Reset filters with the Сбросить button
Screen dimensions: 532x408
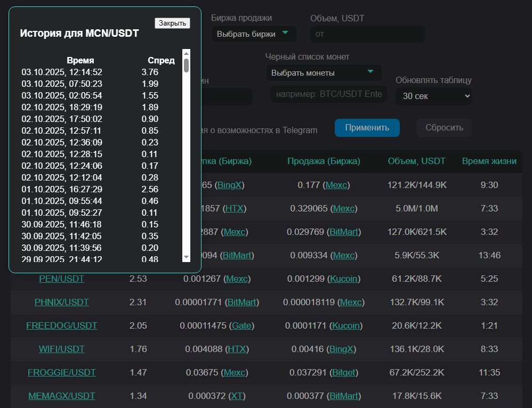[x=444, y=128]
